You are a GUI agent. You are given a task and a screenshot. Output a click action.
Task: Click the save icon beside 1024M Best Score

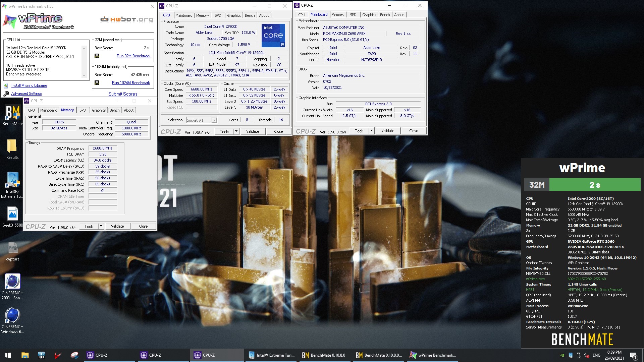click(x=97, y=83)
